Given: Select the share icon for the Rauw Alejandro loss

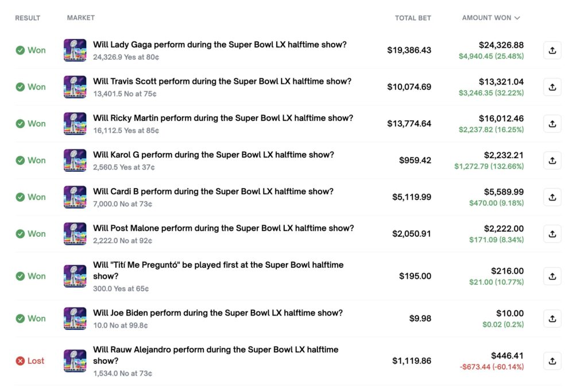Looking at the screenshot, I should coord(552,361).
